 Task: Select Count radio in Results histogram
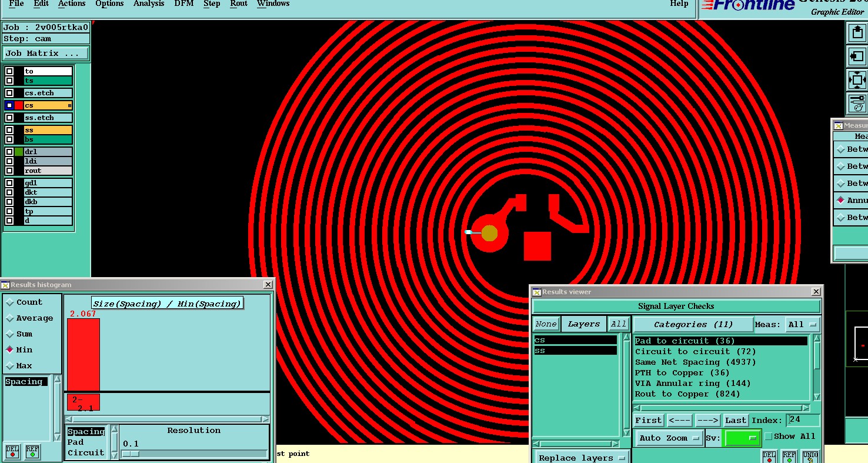pyautogui.click(x=10, y=302)
